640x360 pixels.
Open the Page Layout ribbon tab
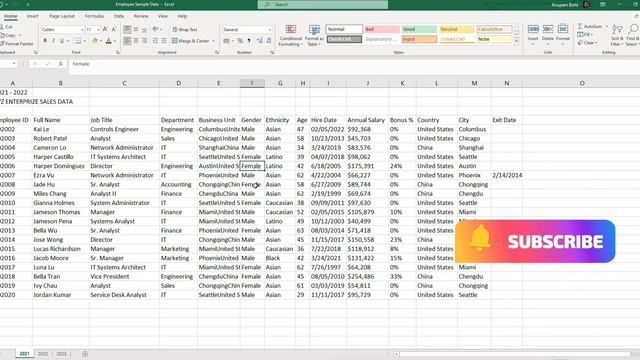(x=62, y=16)
